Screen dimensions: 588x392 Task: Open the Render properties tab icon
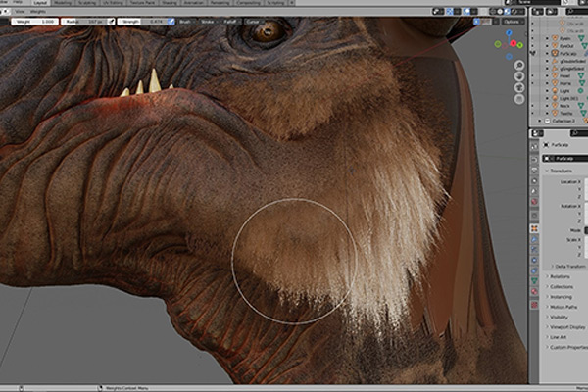pos(534,160)
